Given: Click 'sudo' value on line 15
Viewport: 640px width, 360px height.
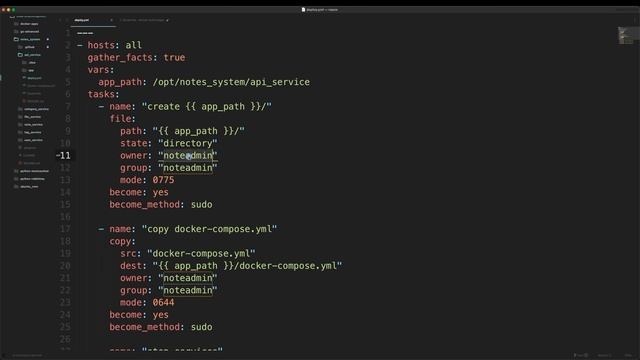Looking at the screenshot, I should 202,204.
